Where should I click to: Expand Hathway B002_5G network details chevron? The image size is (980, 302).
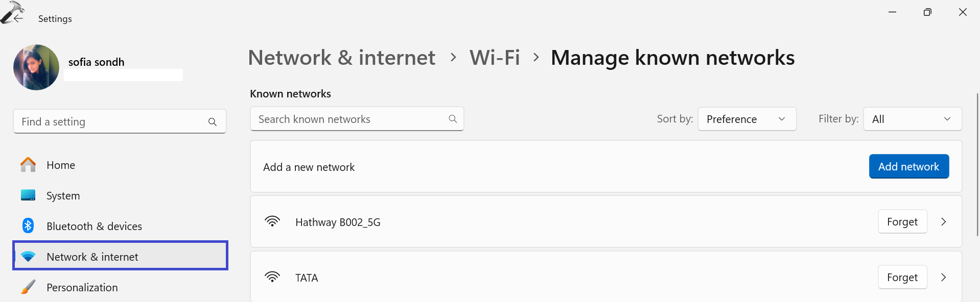tap(944, 221)
